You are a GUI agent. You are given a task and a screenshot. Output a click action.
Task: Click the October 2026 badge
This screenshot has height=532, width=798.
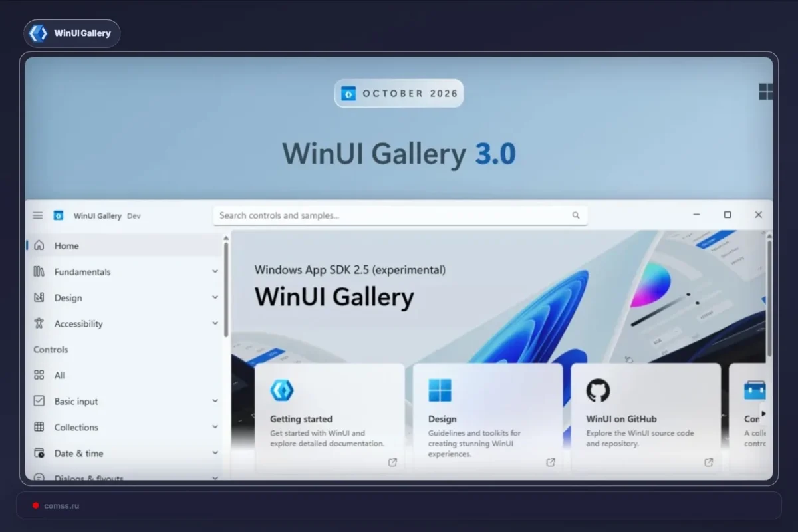(399, 94)
